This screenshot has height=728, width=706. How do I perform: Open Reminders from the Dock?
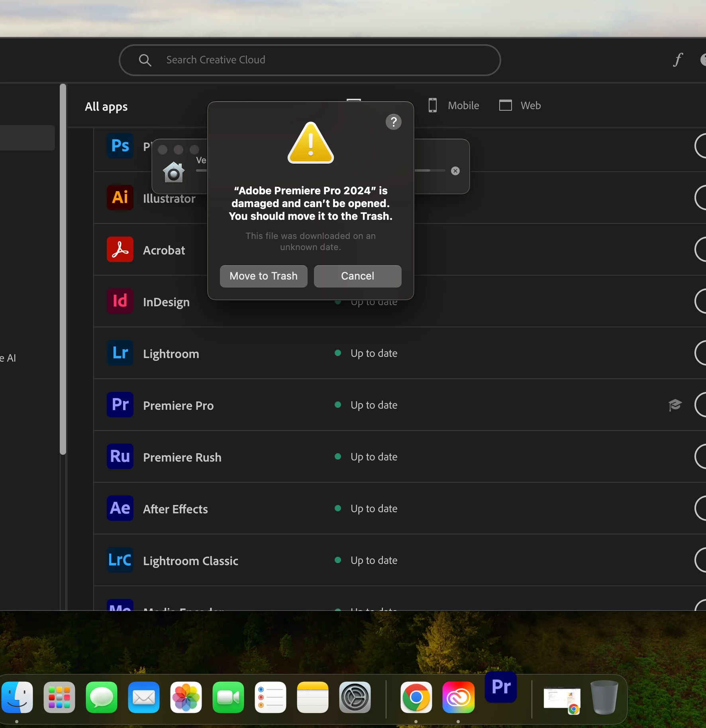pyautogui.click(x=271, y=697)
